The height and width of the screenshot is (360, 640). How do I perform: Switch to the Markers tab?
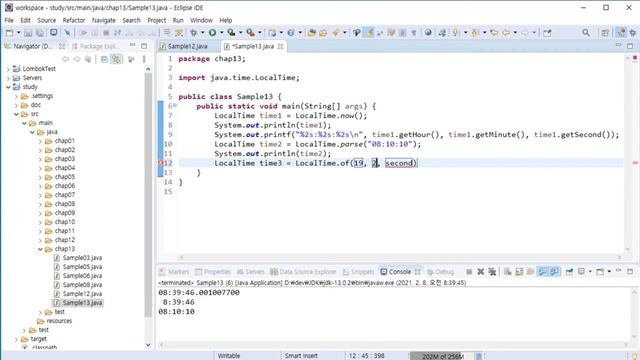click(174, 271)
